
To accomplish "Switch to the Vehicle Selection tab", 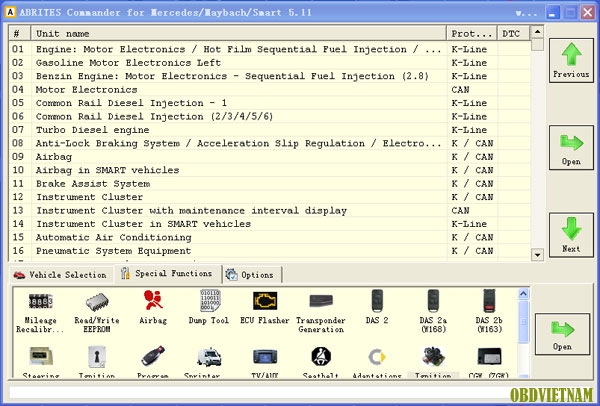I will [60, 275].
